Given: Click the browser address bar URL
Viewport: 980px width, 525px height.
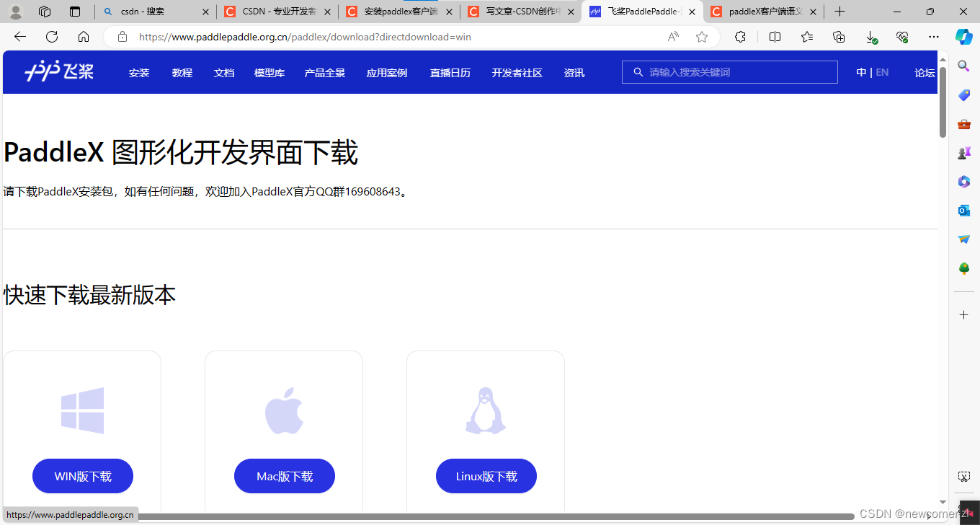Looking at the screenshot, I should 305,37.
